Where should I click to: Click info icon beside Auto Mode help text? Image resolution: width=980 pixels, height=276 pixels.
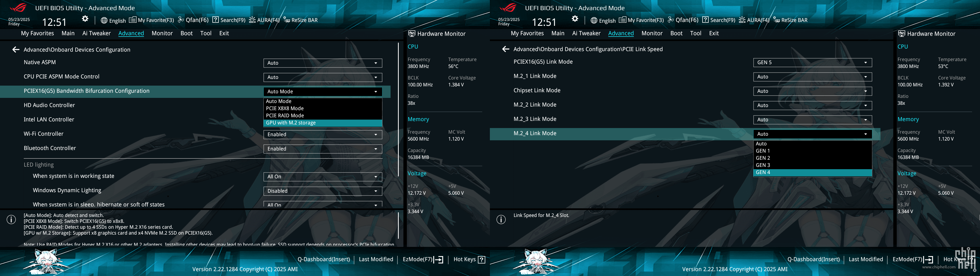pos(11,219)
